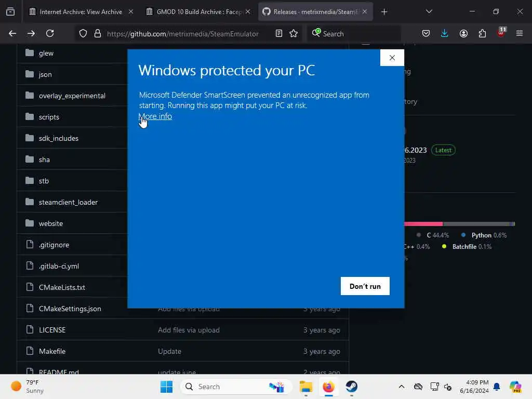Click the github.com URL in address bar
The height and width of the screenshot is (399, 532).
pyautogui.click(x=183, y=34)
